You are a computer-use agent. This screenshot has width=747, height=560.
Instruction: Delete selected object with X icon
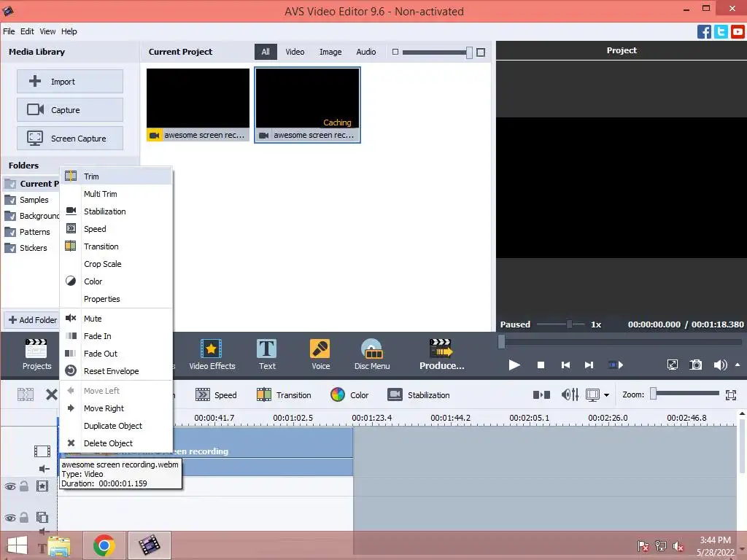(52, 394)
